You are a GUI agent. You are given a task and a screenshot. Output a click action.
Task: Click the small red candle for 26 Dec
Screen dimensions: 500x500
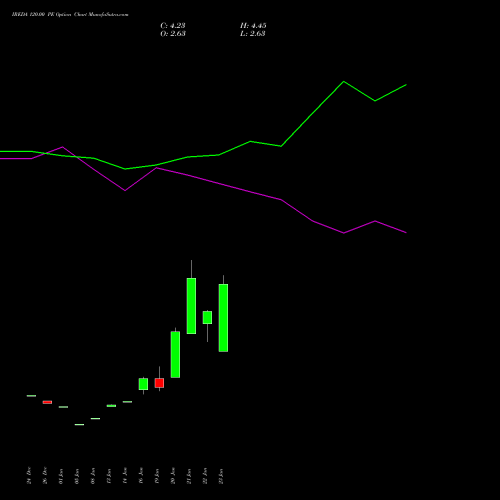tap(47, 402)
